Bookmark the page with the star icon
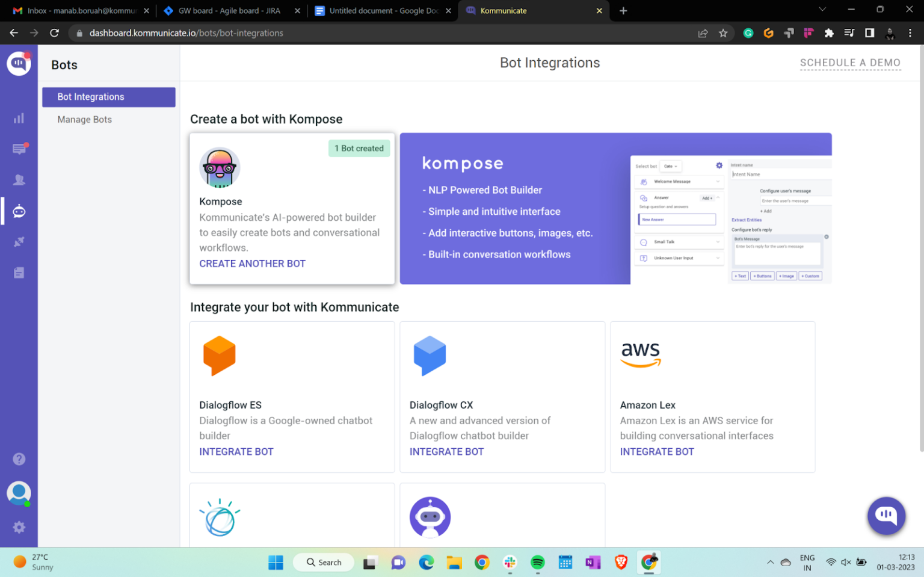924x577 pixels. pos(724,33)
